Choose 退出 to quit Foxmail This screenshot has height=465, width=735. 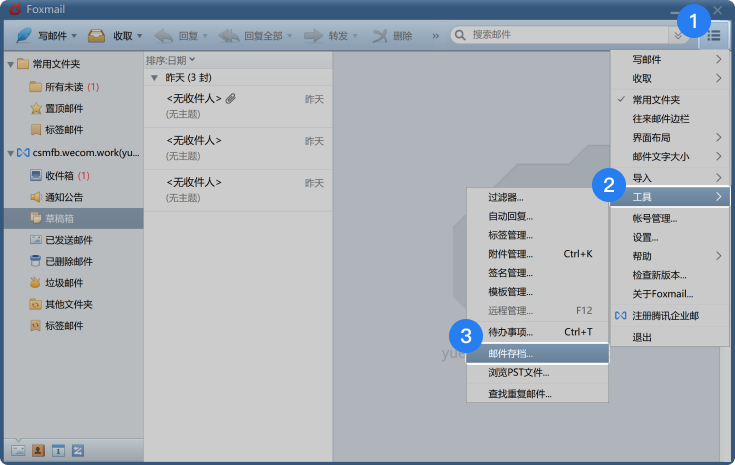(x=670, y=337)
